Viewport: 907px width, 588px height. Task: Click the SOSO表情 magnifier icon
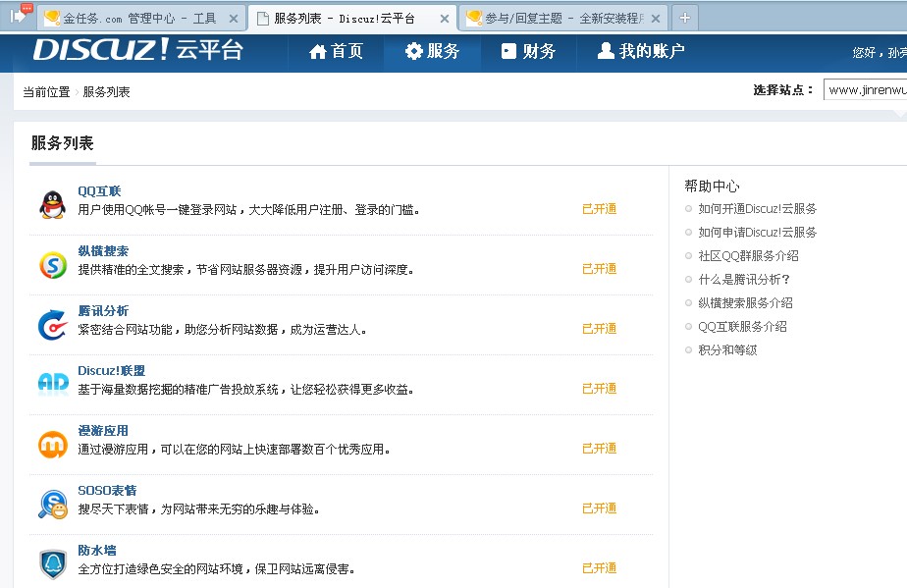53,505
